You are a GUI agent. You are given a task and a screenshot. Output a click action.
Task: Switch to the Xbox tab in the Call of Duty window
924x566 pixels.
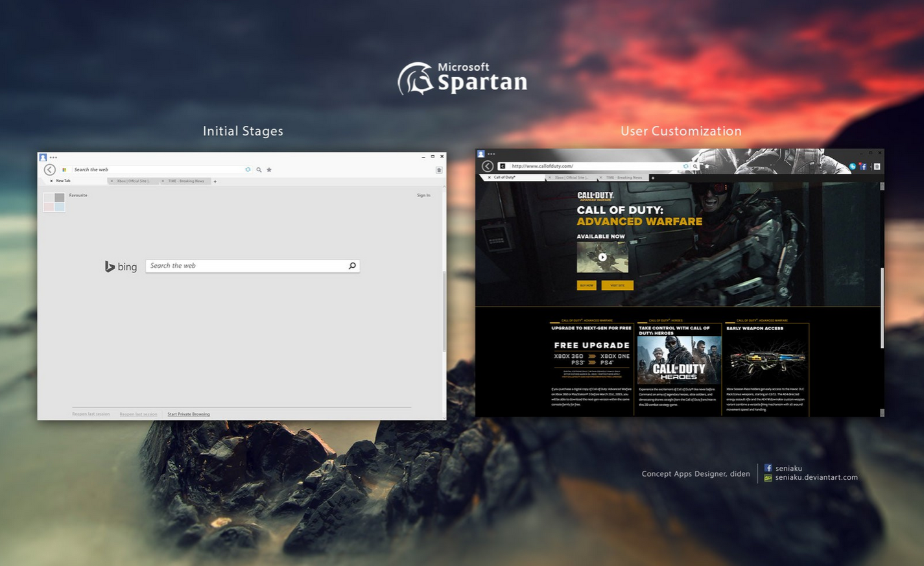pos(571,177)
